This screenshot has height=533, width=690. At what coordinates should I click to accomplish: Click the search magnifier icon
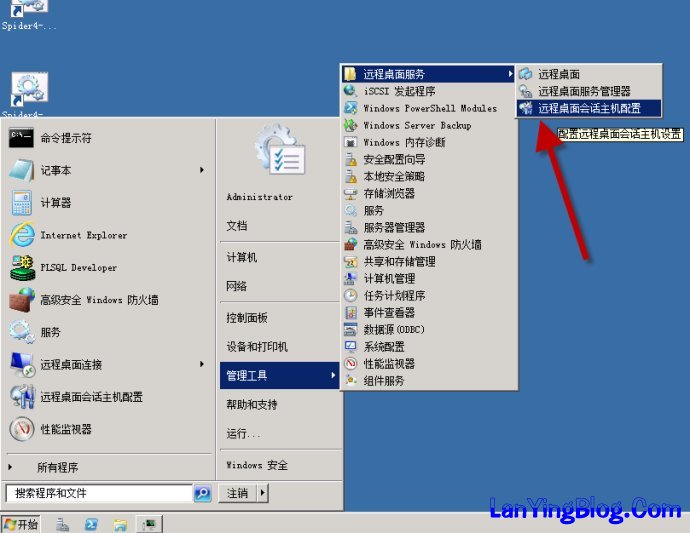(x=202, y=493)
